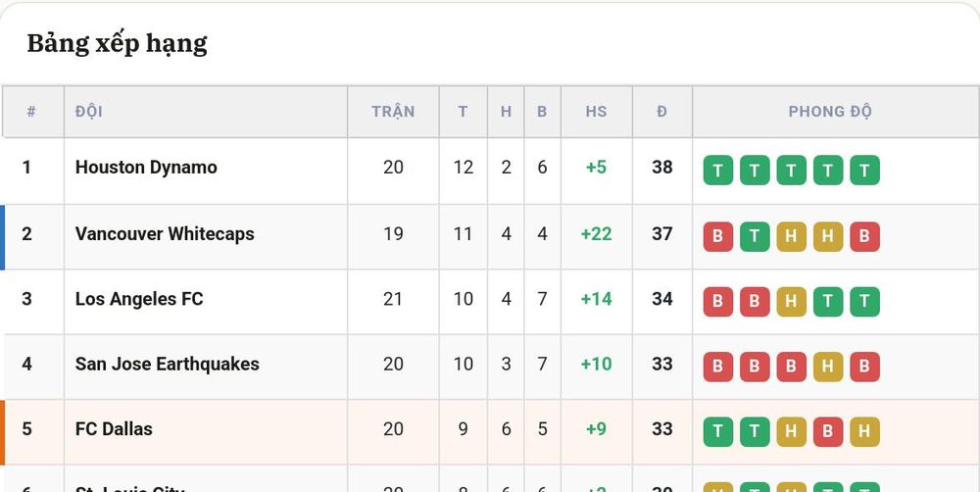This screenshot has height=492, width=980.
Task: Click San Jose Earthquakes' yellow H badge
Action: click(x=827, y=367)
